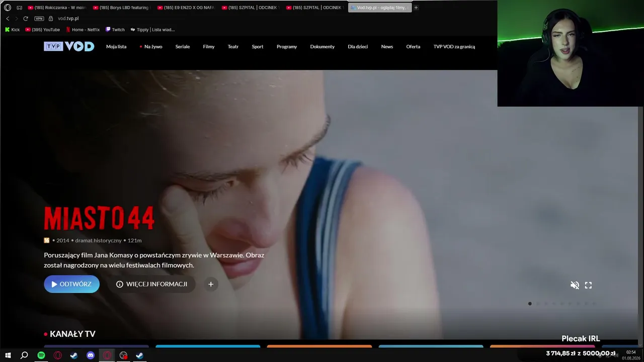Switch to the Rokiczanka YouTube tab

[x=57, y=8]
